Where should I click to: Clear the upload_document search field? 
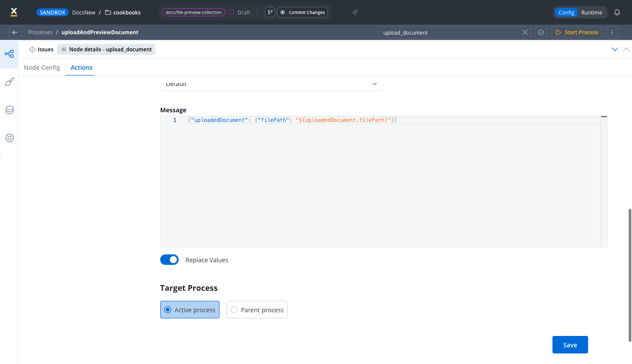click(x=524, y=32)
